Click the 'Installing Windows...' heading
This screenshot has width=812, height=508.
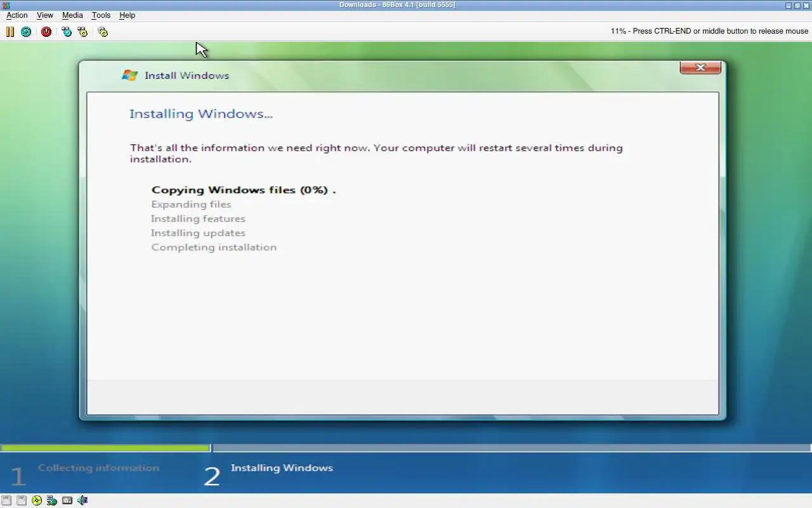click(201, 114)
